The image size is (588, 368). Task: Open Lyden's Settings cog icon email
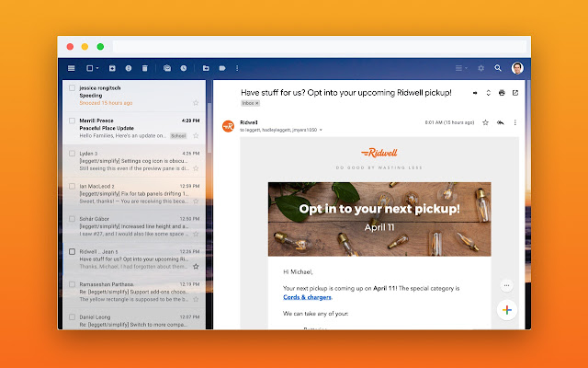coord(135,161)
